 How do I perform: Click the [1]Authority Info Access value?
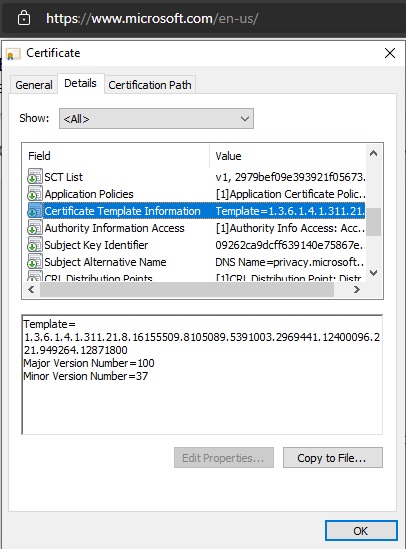(x=290, y=228)
